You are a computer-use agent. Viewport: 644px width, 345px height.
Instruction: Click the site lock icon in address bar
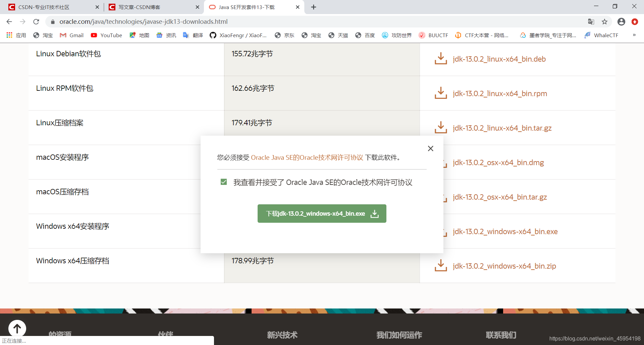coord(52,22)
